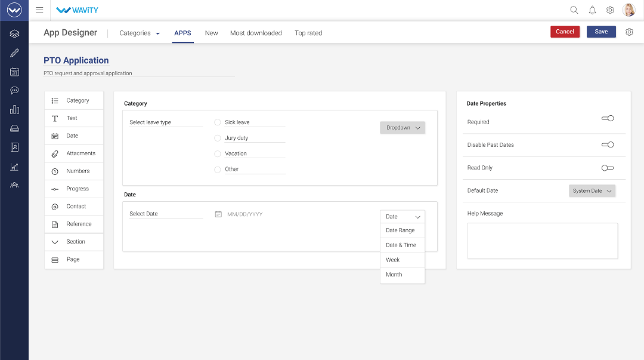Image resolution: width=644 pixels, height=360 pixels.
Task: Enable the Read Only toggle
Action: point(608,168)
